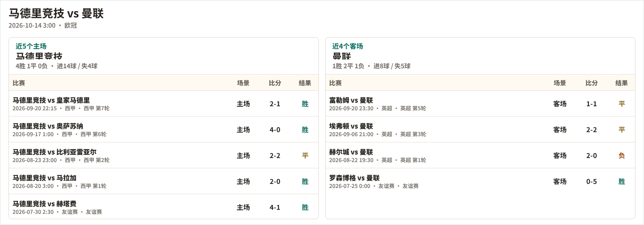Screen dimensions: 644x225
Task: Click result 胜 in 赫塔费 row
Action: pyautogui.click(x=305, y=207)
